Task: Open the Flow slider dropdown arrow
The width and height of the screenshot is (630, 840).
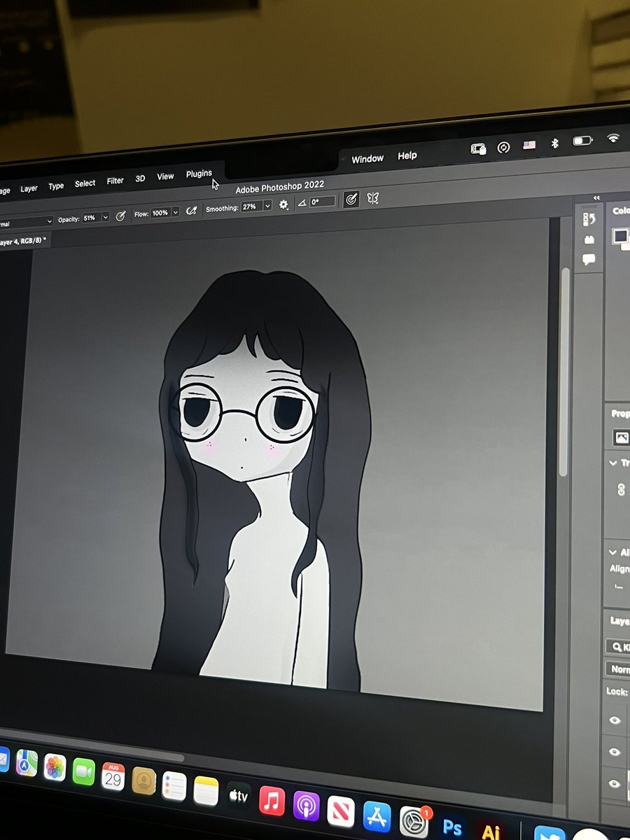Action: tap(175, 211)
